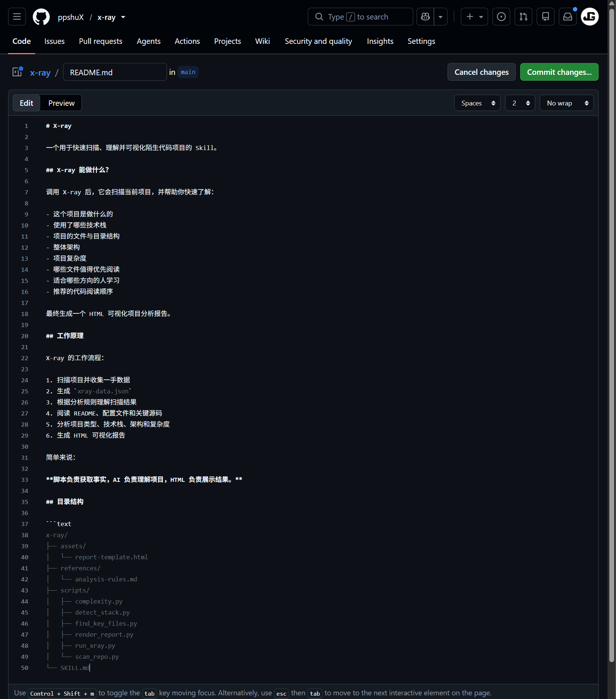Click the main branch label
The width and height of the screenshot is (616, 699).
pyautogui.click(x=188, y=72)
